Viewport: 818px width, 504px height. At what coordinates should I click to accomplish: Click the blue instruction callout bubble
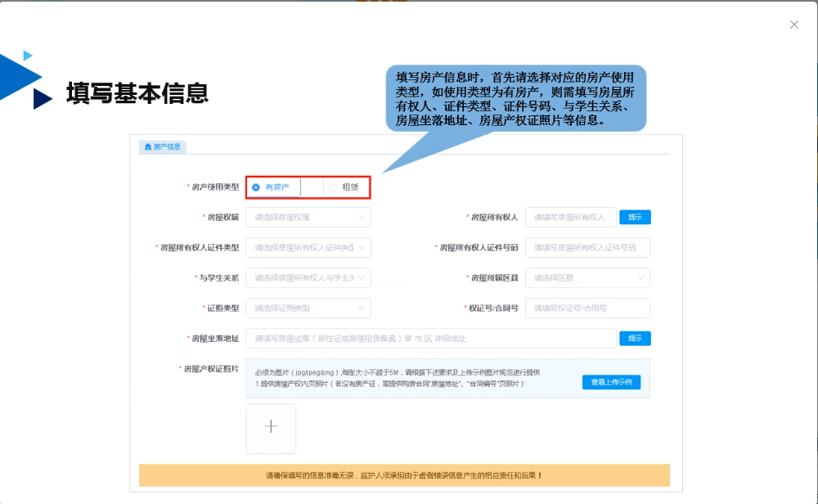point(515,98)
